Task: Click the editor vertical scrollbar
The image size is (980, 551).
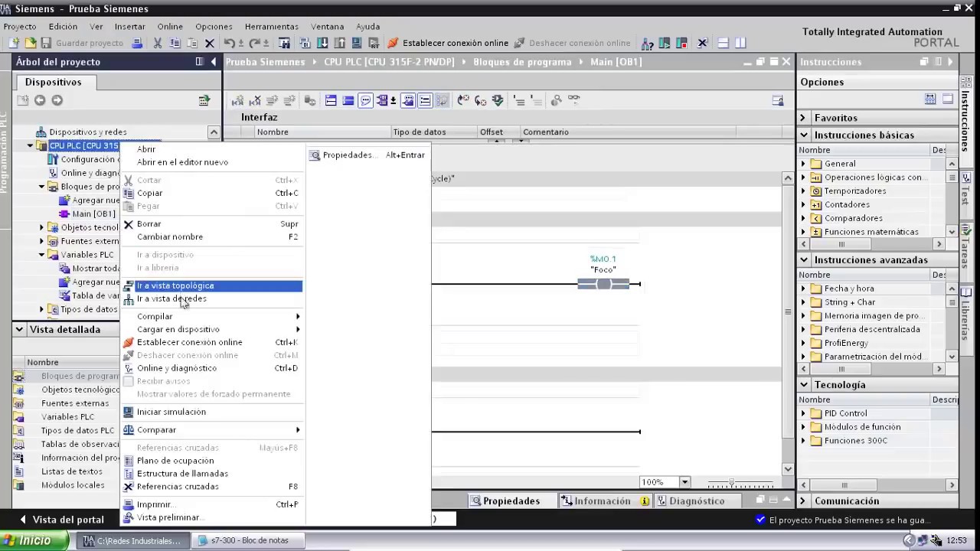Action: pyautogui.click(x=788, y=323)
